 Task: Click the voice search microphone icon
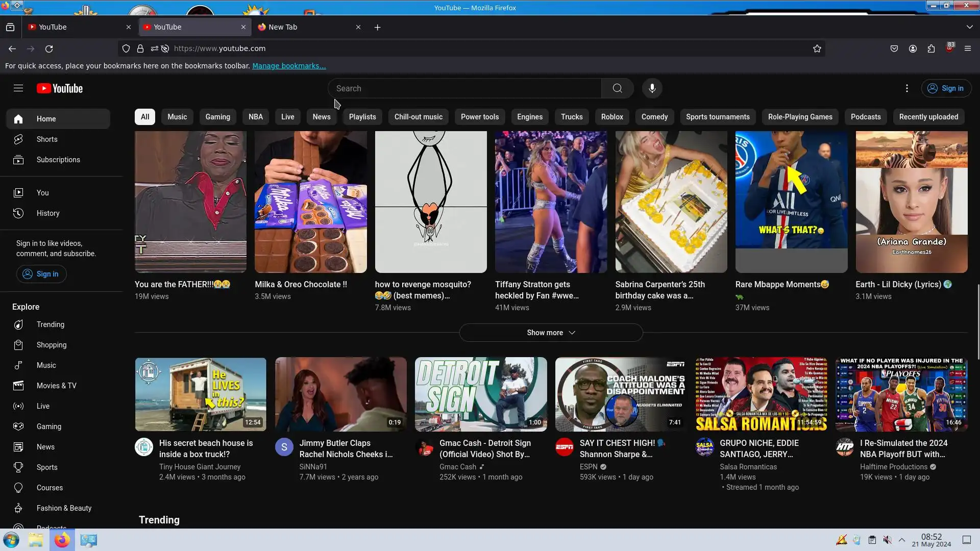[652, 88]
